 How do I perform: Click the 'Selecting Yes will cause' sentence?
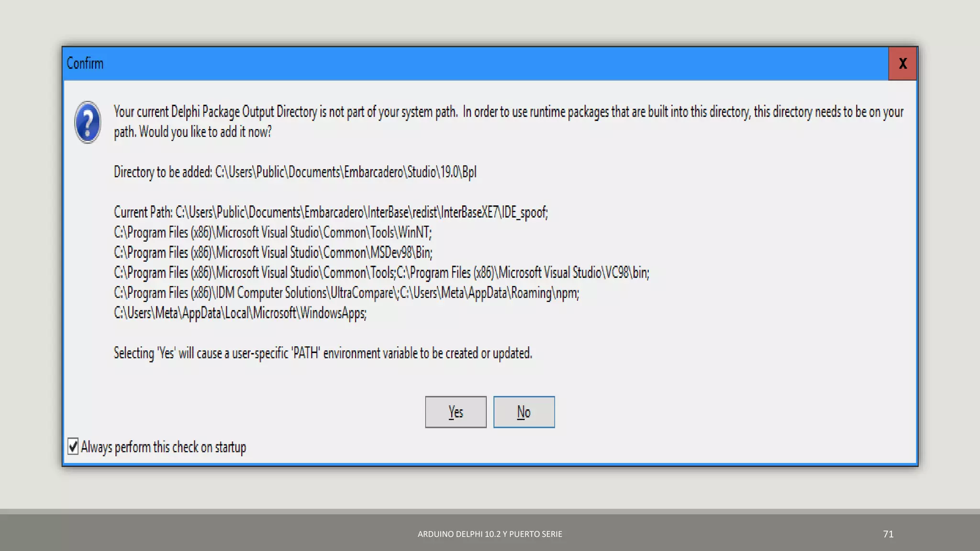tap(323, 353)
